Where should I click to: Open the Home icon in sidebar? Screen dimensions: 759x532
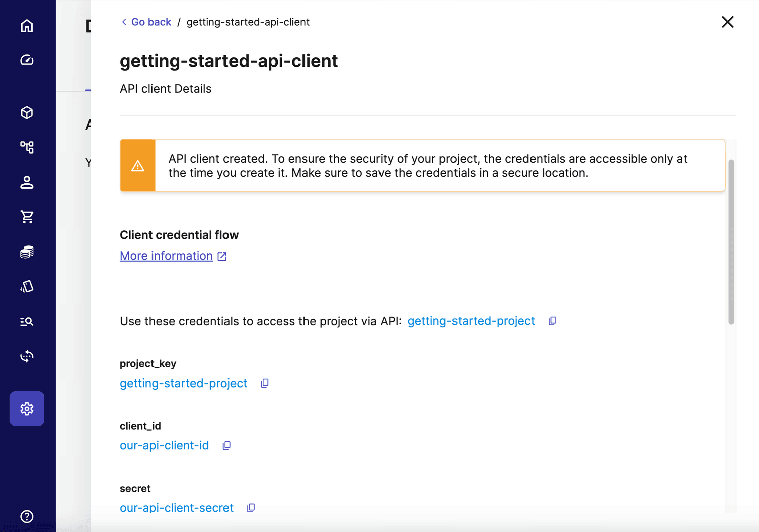pos(27,26)
